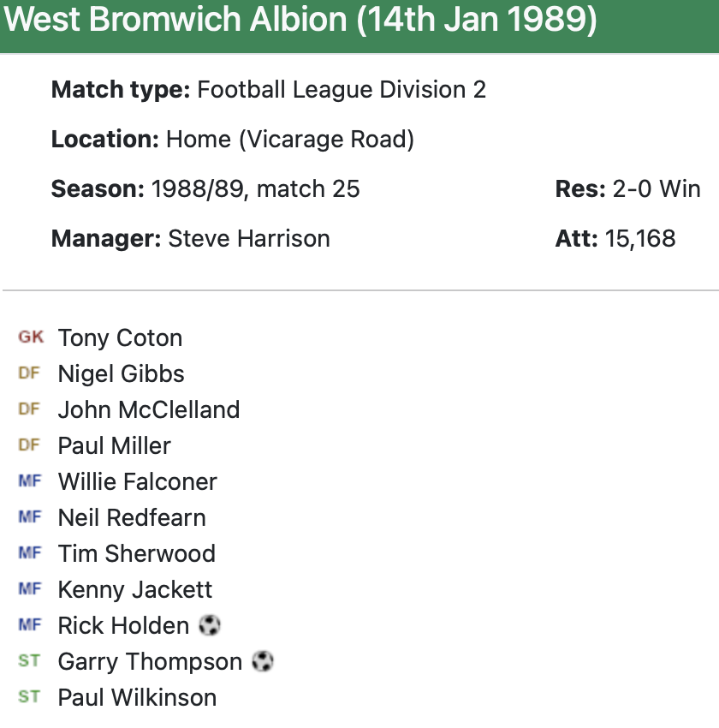719x728 pixels.
Task: Click the West Bromwich Albion match heading
Action: [x=300, y=21]
